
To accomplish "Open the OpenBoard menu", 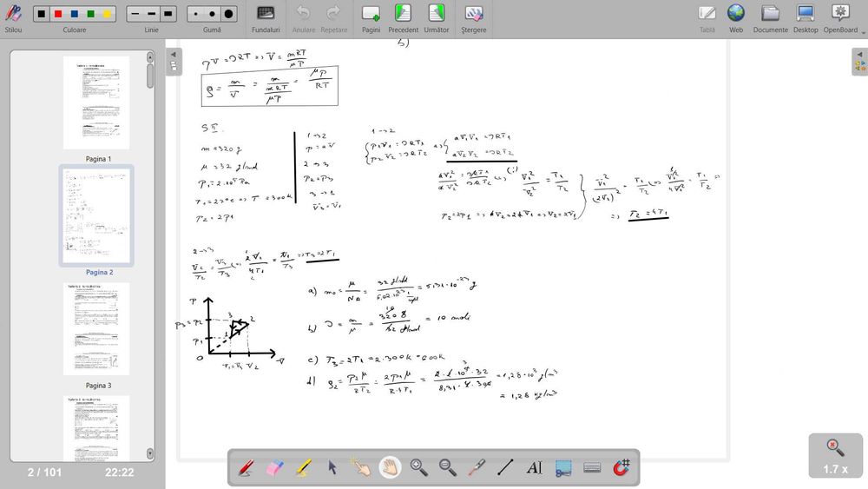I will 840,18.
